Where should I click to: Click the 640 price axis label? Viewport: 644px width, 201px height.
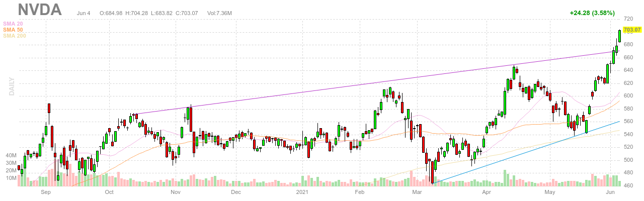(x=628, y=70)
